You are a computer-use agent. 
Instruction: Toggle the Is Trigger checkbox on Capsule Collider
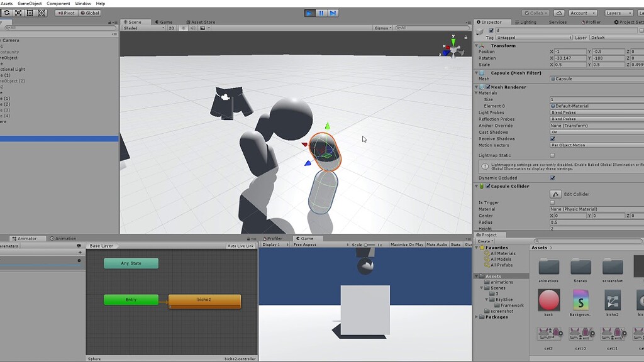552,202
